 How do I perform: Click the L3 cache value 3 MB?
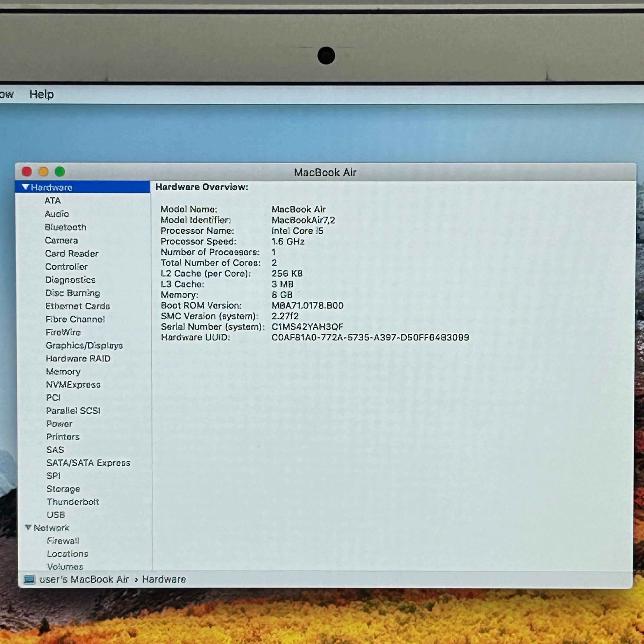pyautogui.click(x=282, y=284)
